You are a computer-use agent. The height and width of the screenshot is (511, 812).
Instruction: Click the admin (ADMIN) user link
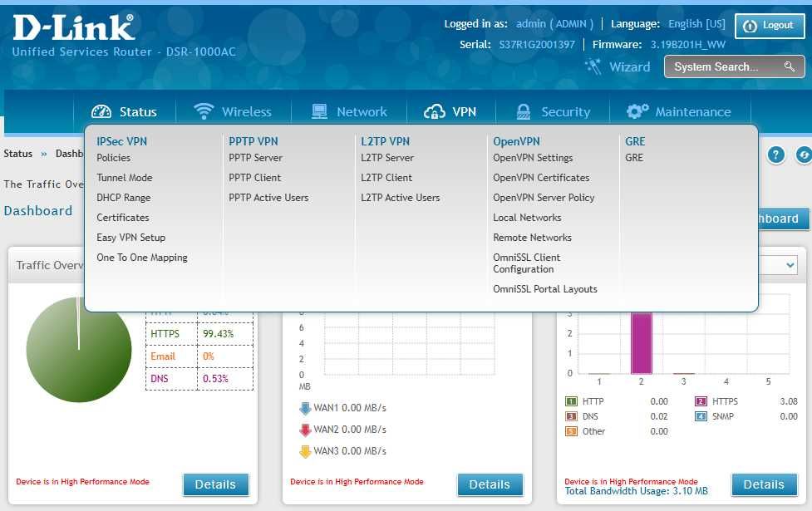click(554, 24)
